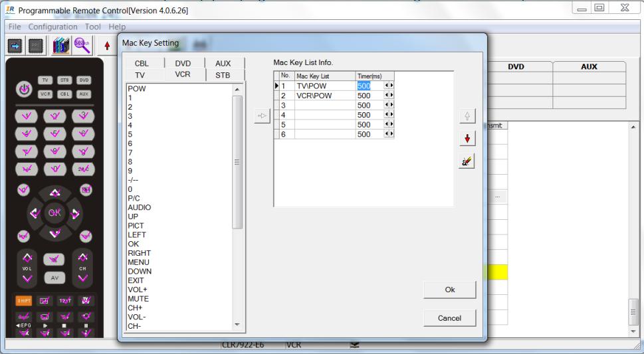The width and height of the screenshot is (644, 354).
Task: Click the right arrow add-to-macro button
Action: tap(262, 116)
